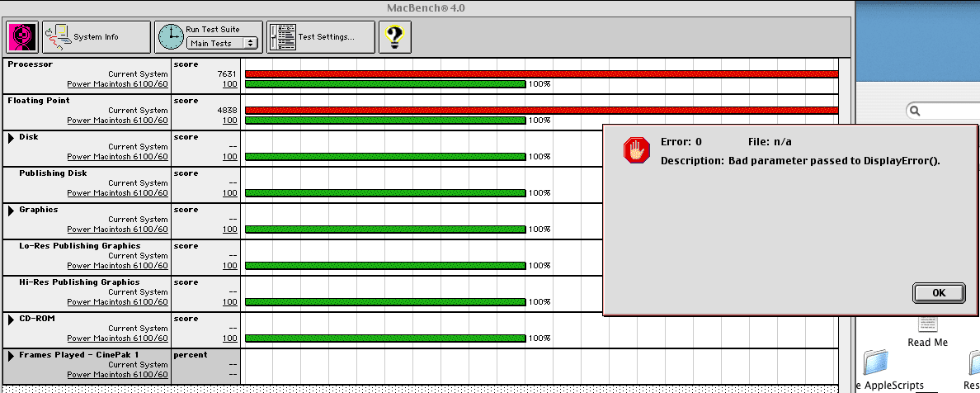The image size is (980, 393).
Task: Click the red Processor score bar
Action: pos(541,73)
